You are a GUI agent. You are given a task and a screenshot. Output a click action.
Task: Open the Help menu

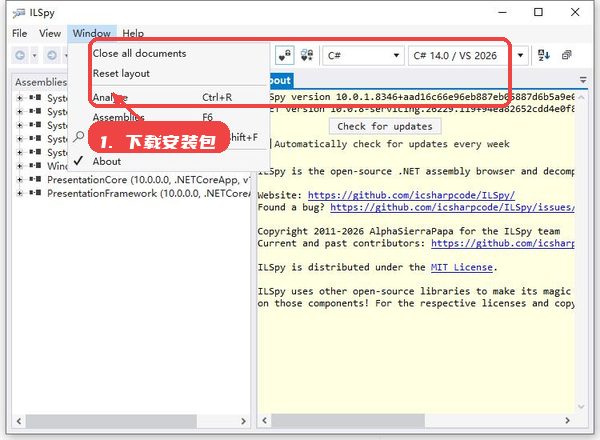(133, 34)
